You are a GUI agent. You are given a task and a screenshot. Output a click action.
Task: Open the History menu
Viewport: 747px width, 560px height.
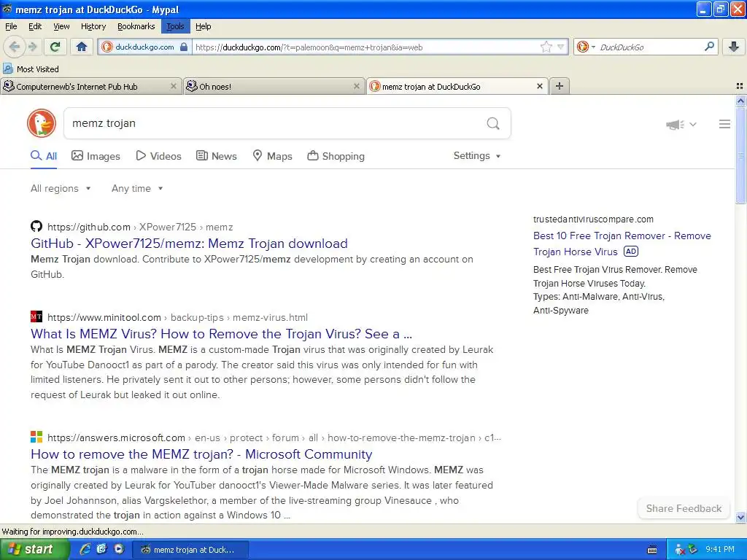coord(93,26)
